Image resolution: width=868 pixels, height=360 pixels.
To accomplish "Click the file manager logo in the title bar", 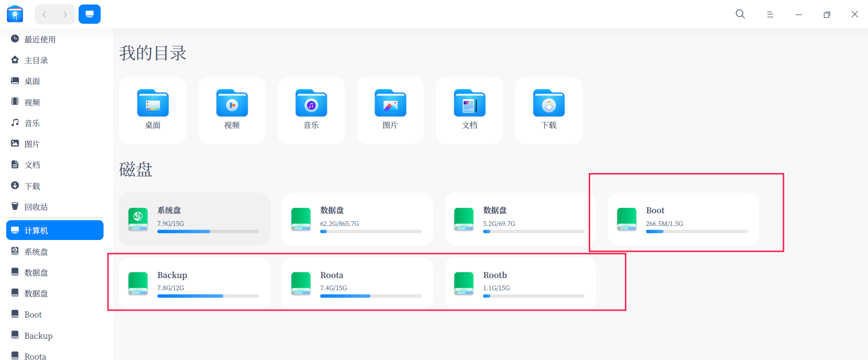I will pos(15,14).
